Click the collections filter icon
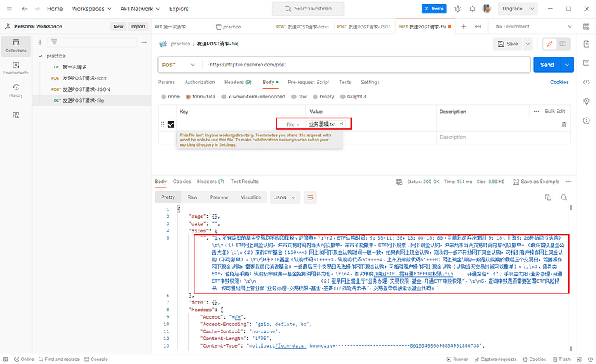The width and height of the screenshot is (596, 364). pyautogui.click(x=54, y=42)
